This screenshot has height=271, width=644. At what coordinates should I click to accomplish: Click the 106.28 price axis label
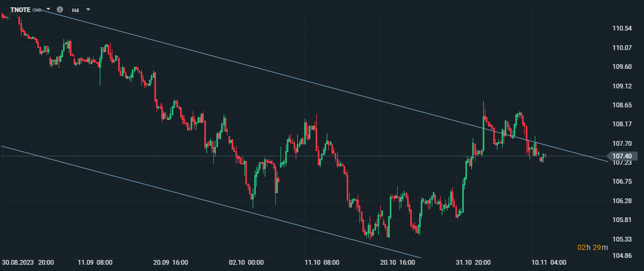[x=622, y=201]
